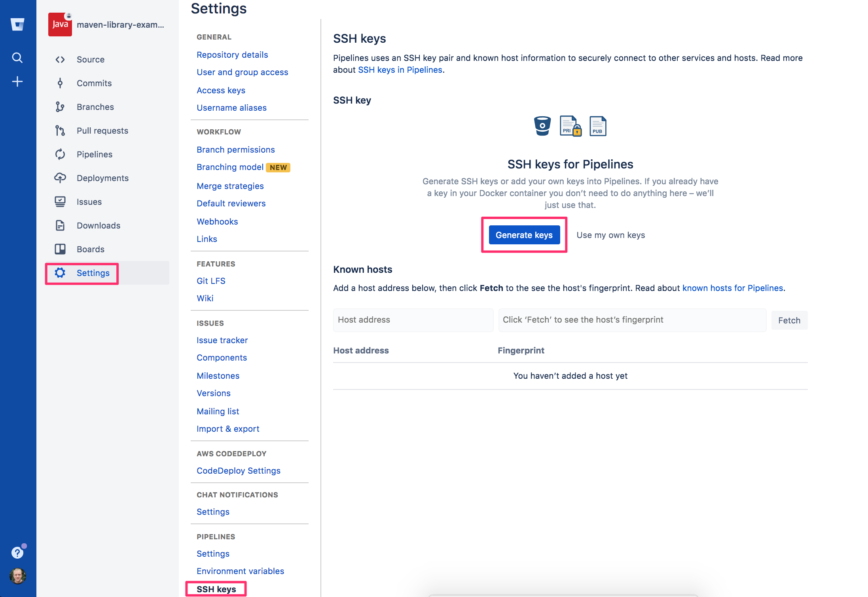This screenshot has width=868, height=597.
Task: Click Generate keys button
Action: click(524, 234)
